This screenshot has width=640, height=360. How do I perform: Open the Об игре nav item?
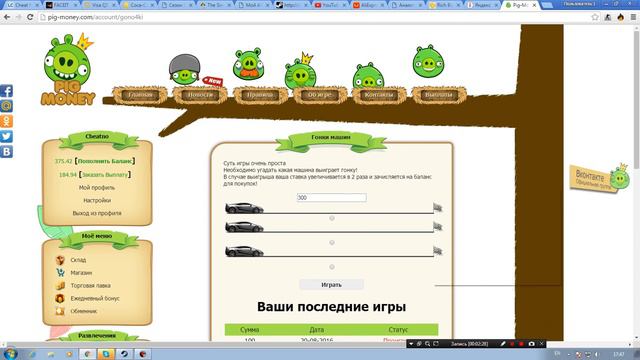[x=320, y=95]
